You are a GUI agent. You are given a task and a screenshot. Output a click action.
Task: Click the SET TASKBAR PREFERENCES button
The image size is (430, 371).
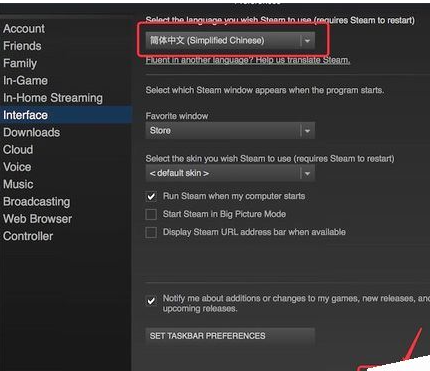[230, 336]
